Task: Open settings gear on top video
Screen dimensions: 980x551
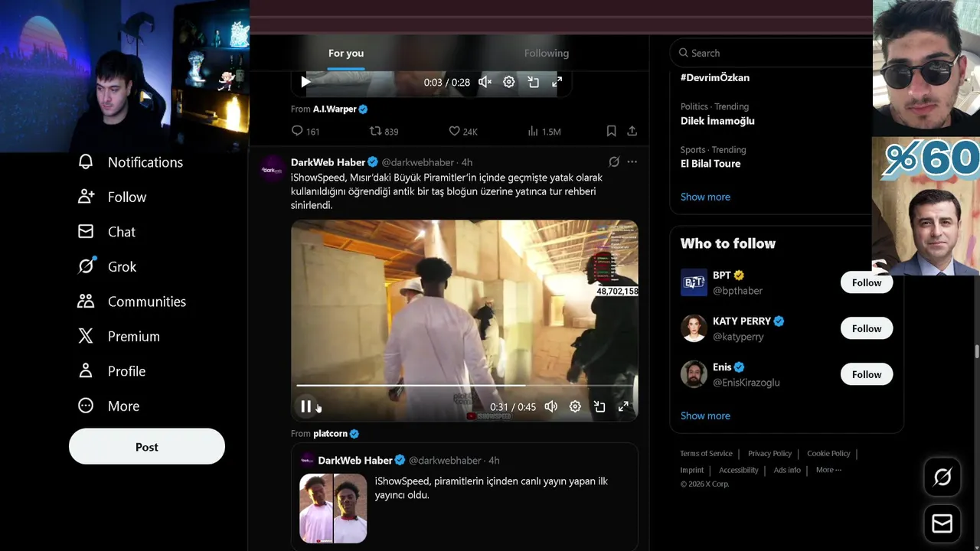Action: (508, 82)
